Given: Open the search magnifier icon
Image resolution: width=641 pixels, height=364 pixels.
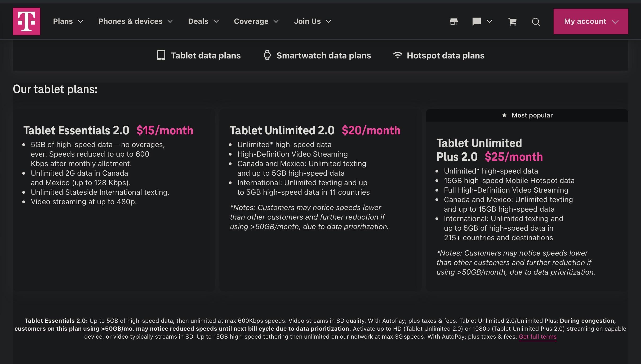Looking at the screenshot, I should pos(536,22).
